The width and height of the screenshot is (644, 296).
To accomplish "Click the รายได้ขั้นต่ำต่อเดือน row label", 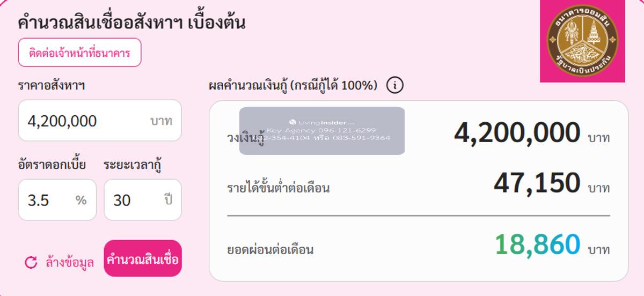I will click(x=278, y=188).
